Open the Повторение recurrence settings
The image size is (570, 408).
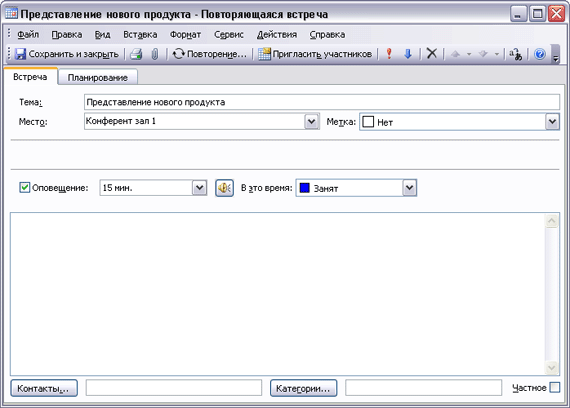tap(209, 54)
